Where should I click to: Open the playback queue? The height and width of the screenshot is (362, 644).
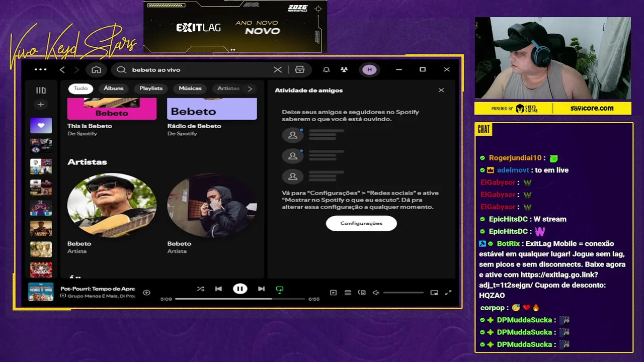point(348,293)
